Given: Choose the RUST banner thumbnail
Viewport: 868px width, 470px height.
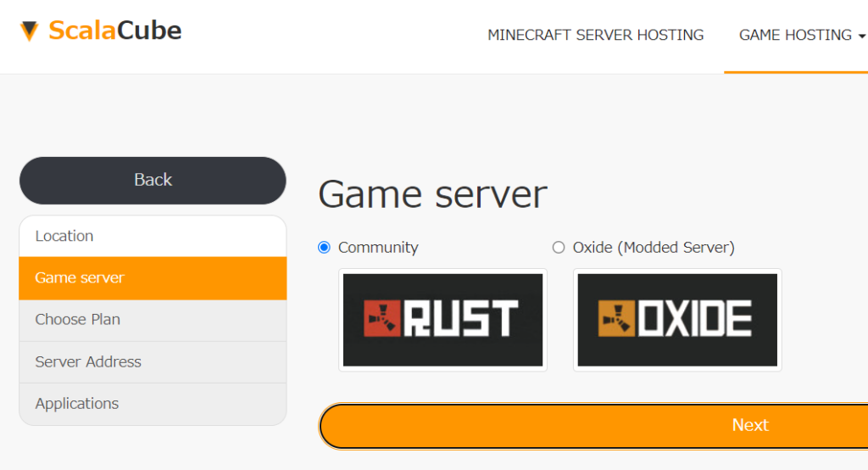Looking at the screenshot, I should (442, 320).
